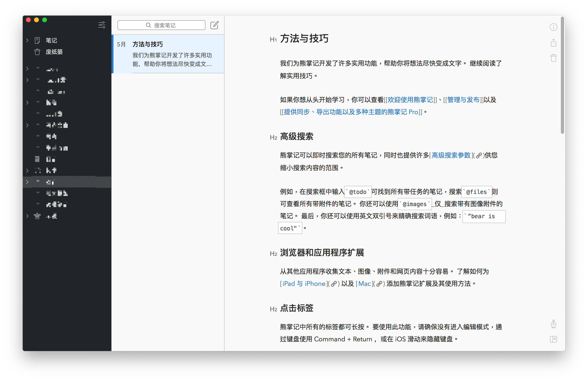Image resolution: width=588 pixels, height=381 pixels.
Task: Open the 方法与技巧 note in list
Action: [x=168, y=54]
